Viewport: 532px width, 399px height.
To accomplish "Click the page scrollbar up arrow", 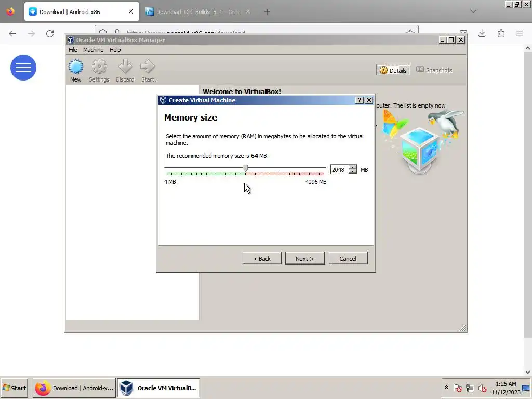I will coord(528,48).
